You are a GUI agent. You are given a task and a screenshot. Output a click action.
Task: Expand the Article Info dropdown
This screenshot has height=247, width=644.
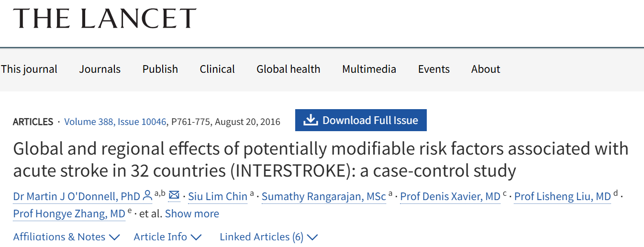coord(167,237)
